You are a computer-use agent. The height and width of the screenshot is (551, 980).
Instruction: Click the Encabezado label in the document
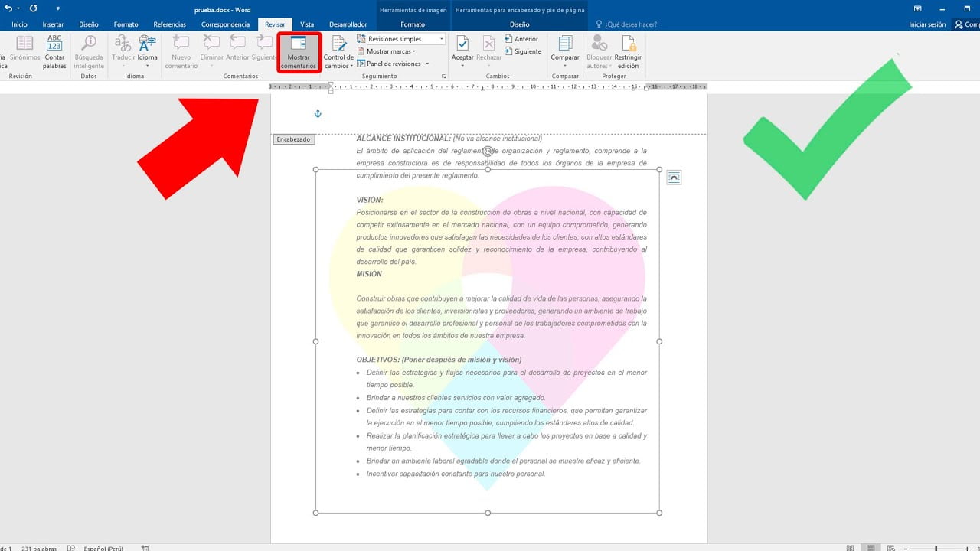pos(294,139)
